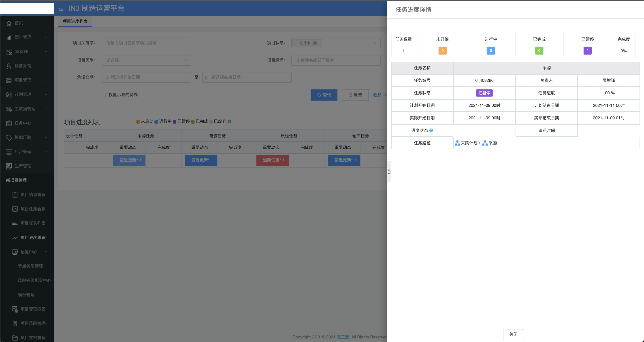Click the home icon in the sidebar
644x342 pixels.
click(9, 23)
